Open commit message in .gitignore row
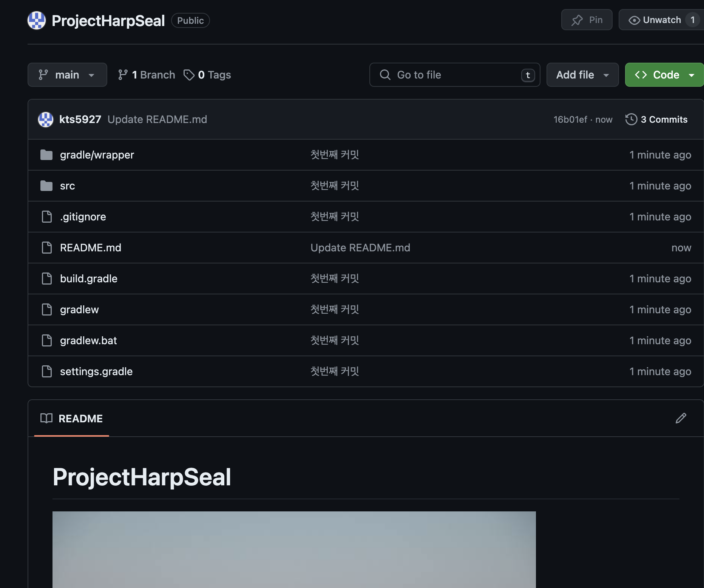The image size is (704, 588). (x=335, y=217)
